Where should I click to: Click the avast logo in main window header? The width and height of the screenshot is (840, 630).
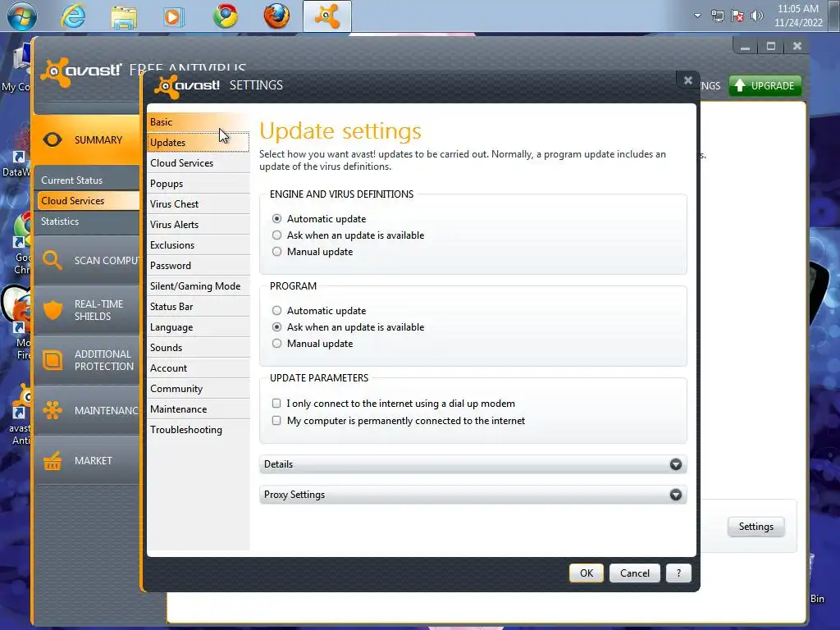pos(81,71)
